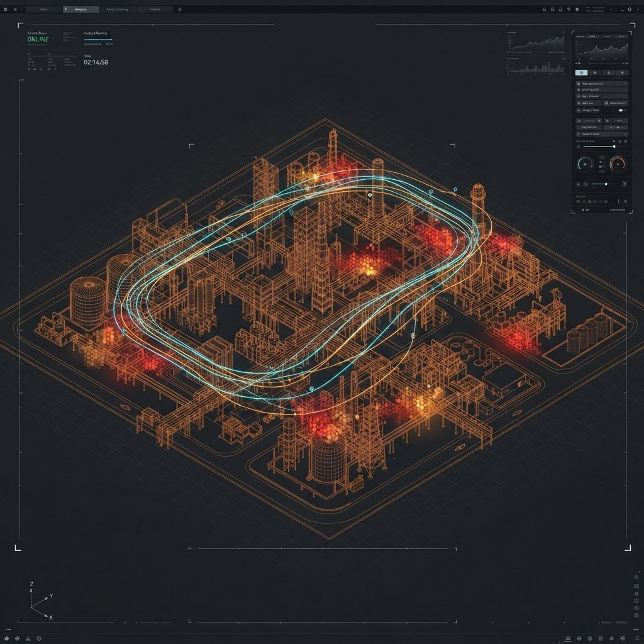Click the square panel icon next to the bell
The height and width of the screenshot is (644, 644).
552,9
